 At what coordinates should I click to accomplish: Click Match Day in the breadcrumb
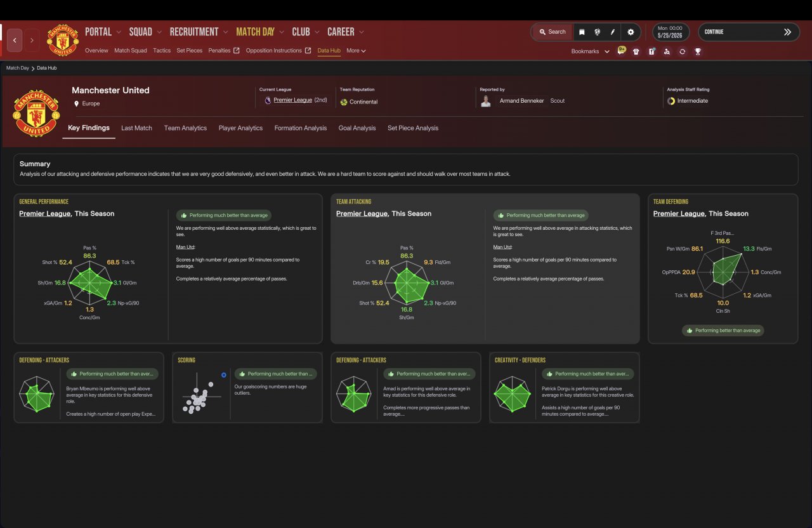coord(18,68)
